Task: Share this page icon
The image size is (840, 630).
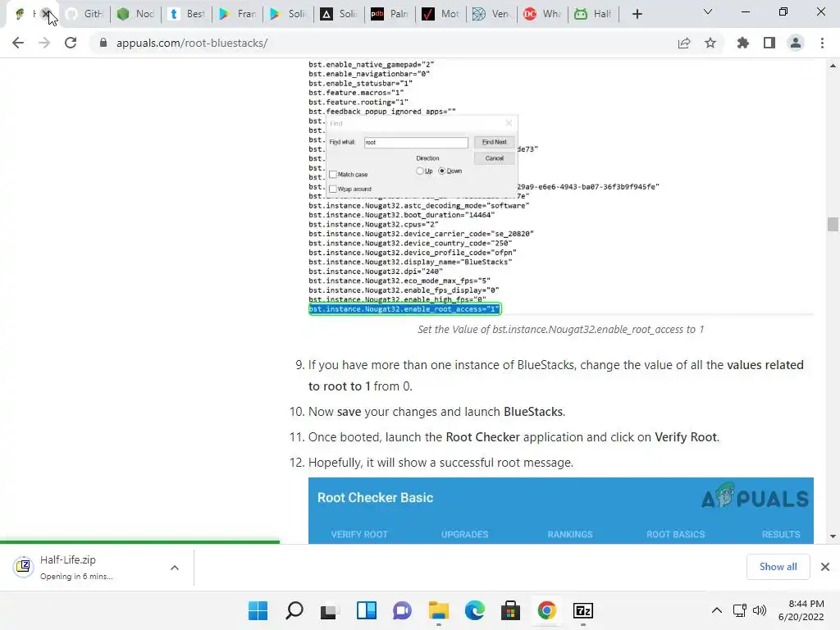Action: pyautogui.click(x=684, y=43)
